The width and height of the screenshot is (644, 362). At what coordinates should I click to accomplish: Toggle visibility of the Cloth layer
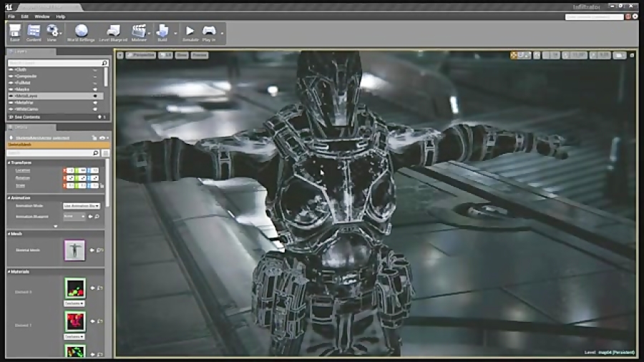click(x=94, y=69)
